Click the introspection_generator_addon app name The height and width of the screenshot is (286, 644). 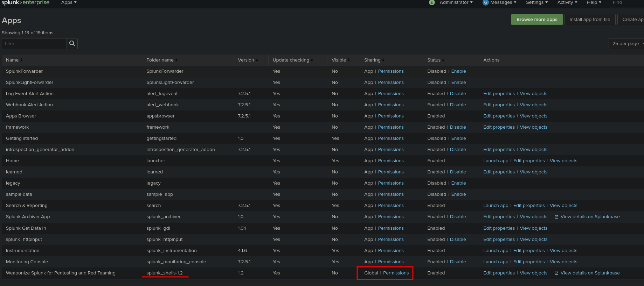(40, 150)
